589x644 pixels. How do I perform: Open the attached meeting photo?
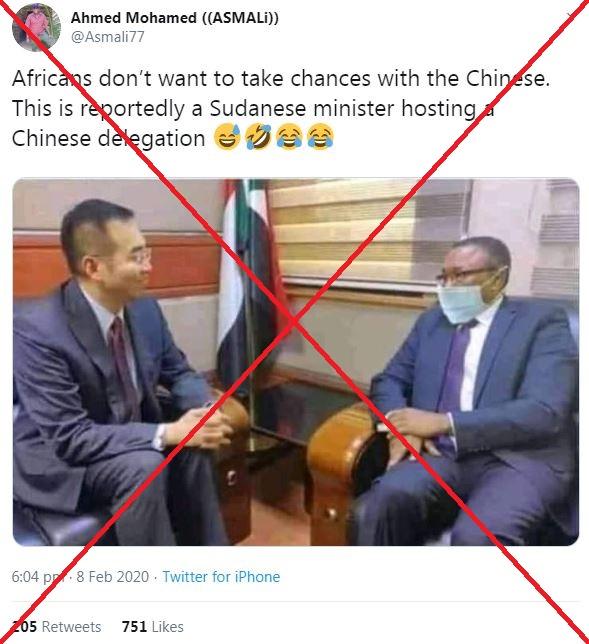tap(296, 362)
